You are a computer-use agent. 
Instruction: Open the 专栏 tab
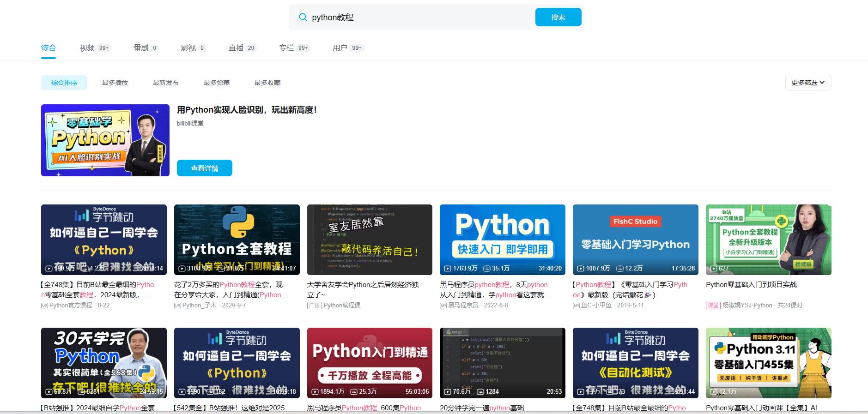click(295, 48)
